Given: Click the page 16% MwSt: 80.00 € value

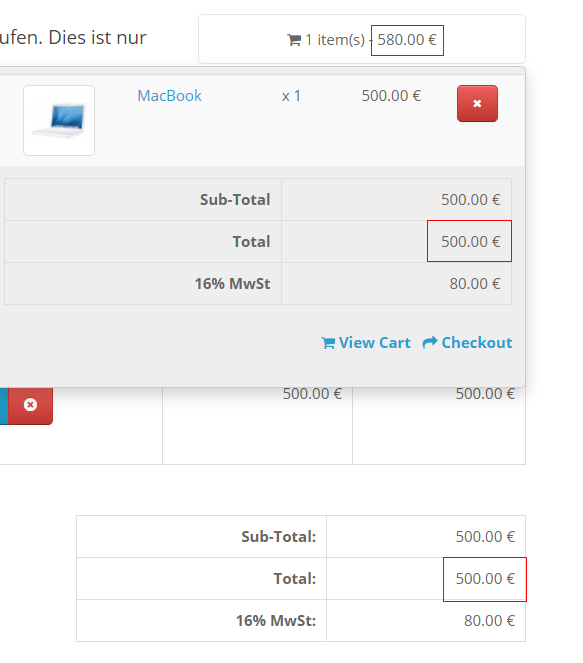Looking at the screenshot, I should (489, 621).
